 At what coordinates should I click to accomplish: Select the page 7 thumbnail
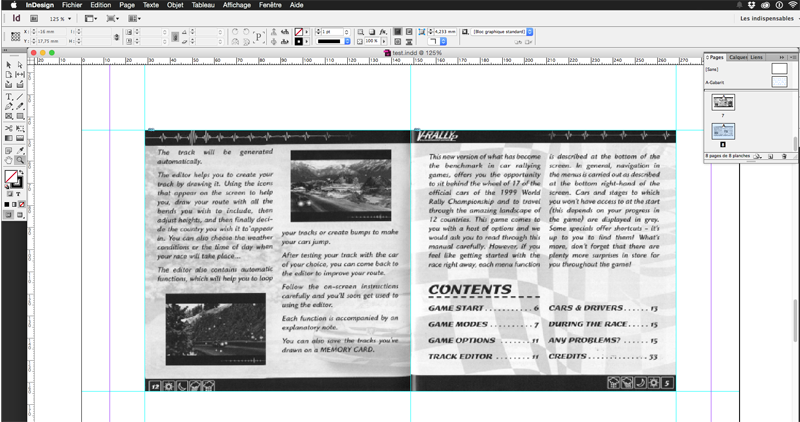click(723, 102)
